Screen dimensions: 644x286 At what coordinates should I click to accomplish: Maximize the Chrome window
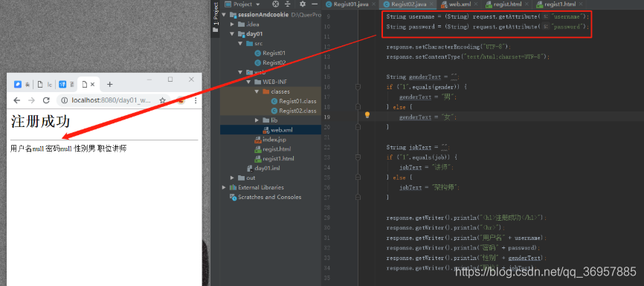coord(170,79)
